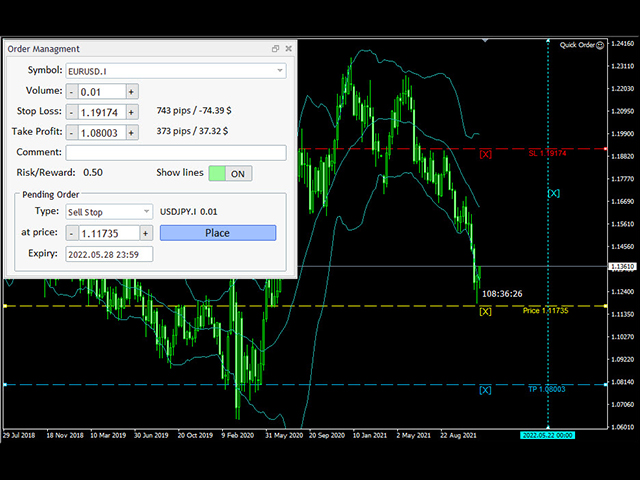640x480 pixels.
Task: Increase Take Profit with the plus button
Action: [131, 132]
